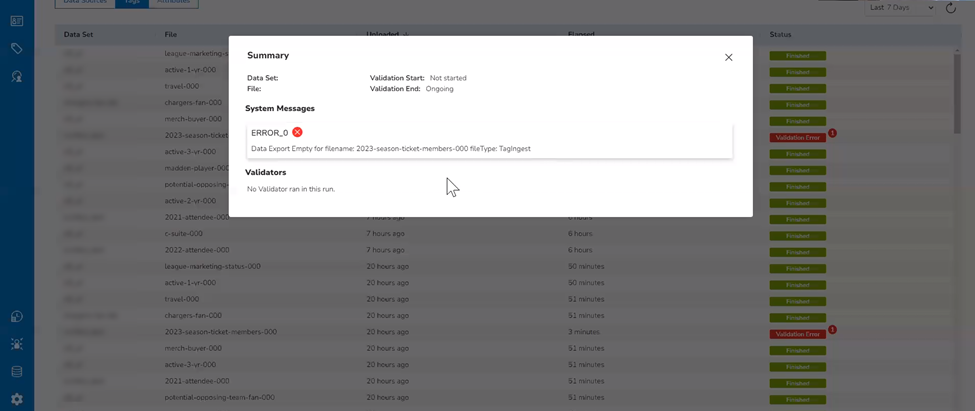Open the database icon in the sidebar
Viewport: 975px width, 411px height.
click(17, 372)
